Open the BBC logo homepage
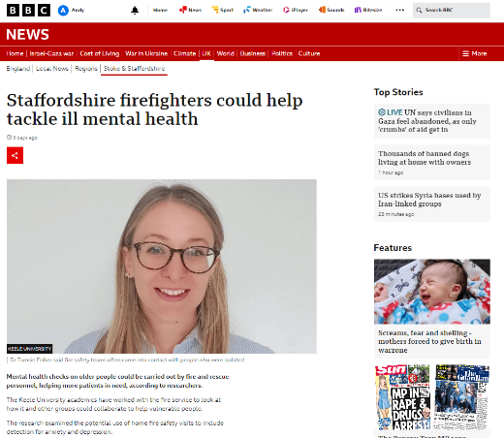504x438 pixels. 28,11
